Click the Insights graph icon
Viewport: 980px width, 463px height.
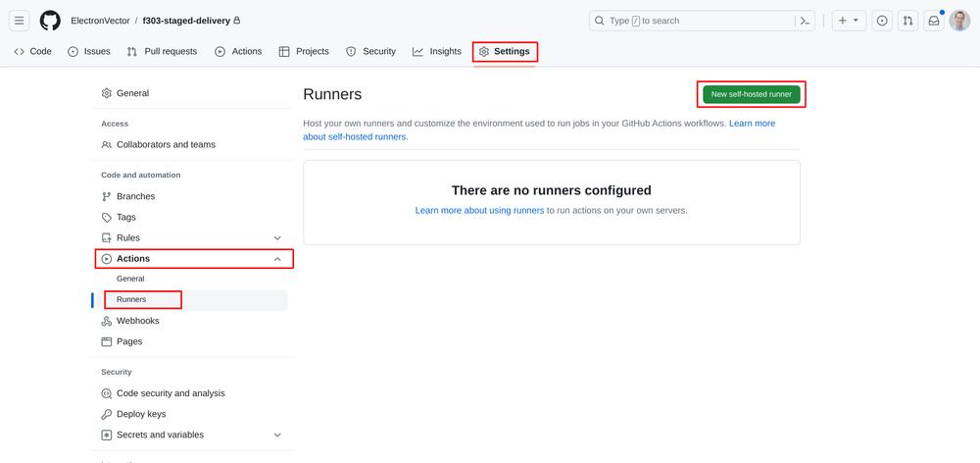(417, 51)
